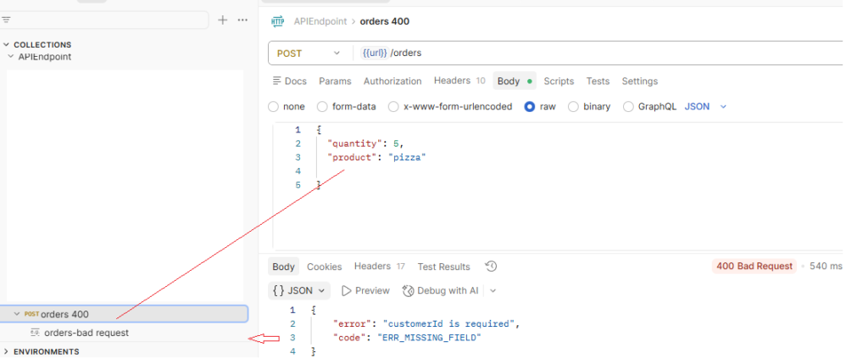Image resolution: width=868 pixels, height=359 pixels.
Task: Click "ERR_MISSING_FIELD" value in response
Action: [429, 338]
